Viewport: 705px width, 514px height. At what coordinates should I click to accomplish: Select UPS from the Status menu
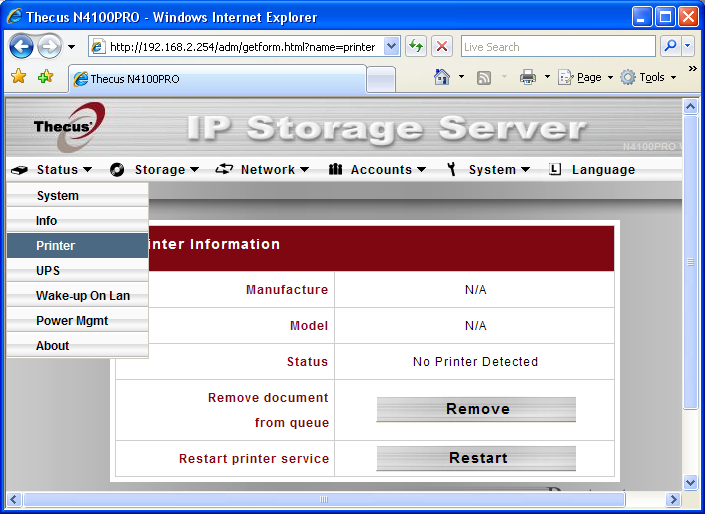click(x=48, y=271)
